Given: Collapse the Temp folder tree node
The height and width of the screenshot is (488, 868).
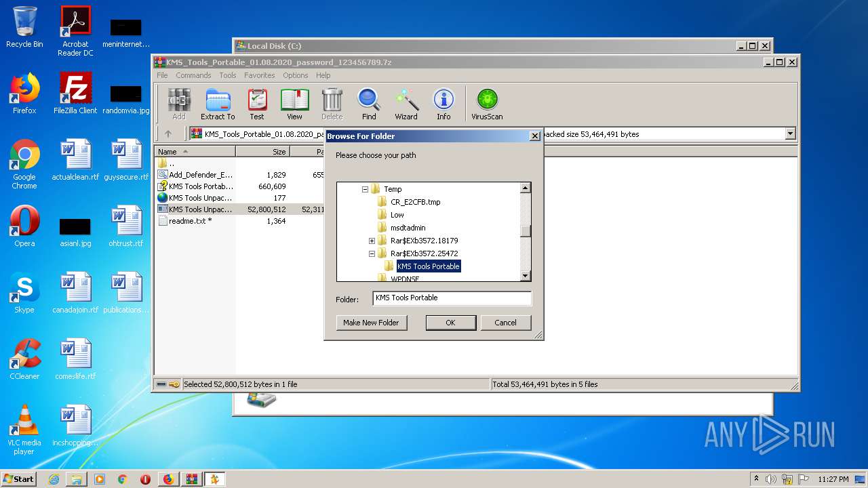Looking at the screenshot, I should tap(365, 190).
